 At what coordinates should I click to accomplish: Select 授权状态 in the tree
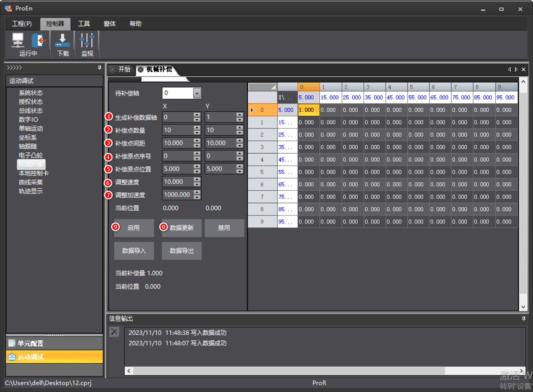[31, 102]
